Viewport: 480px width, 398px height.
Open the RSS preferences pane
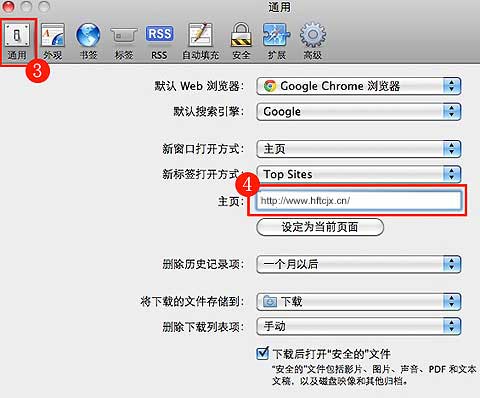coord(159,42)
